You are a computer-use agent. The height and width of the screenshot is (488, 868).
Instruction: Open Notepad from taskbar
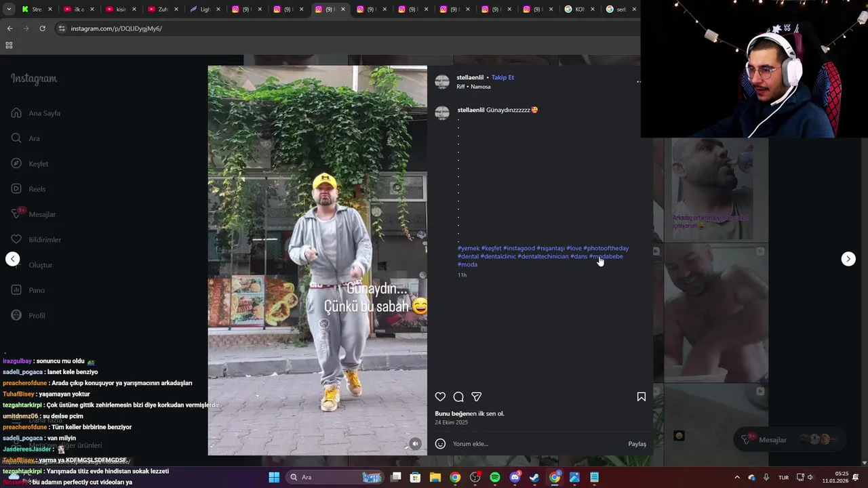(594, 477)
